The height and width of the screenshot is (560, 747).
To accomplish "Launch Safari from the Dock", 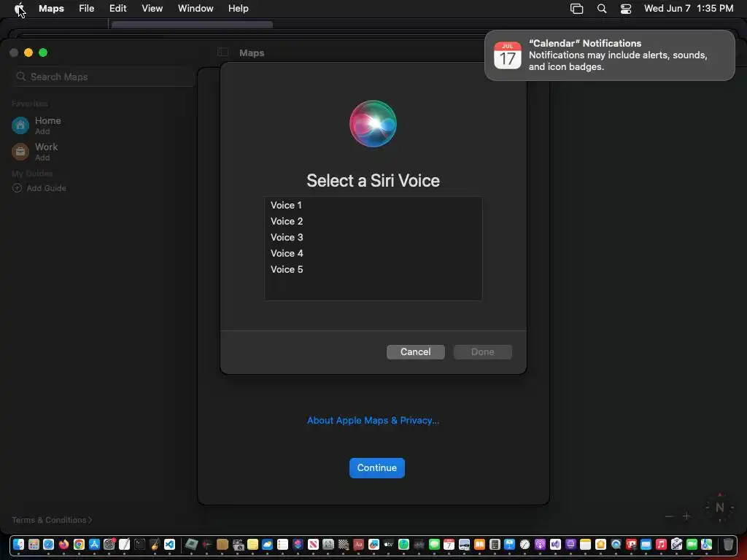I will point(49,544).
